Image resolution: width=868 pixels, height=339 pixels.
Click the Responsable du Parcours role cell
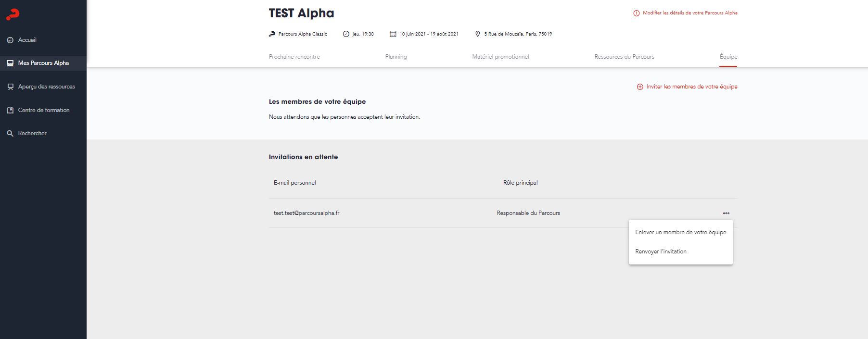528,213
